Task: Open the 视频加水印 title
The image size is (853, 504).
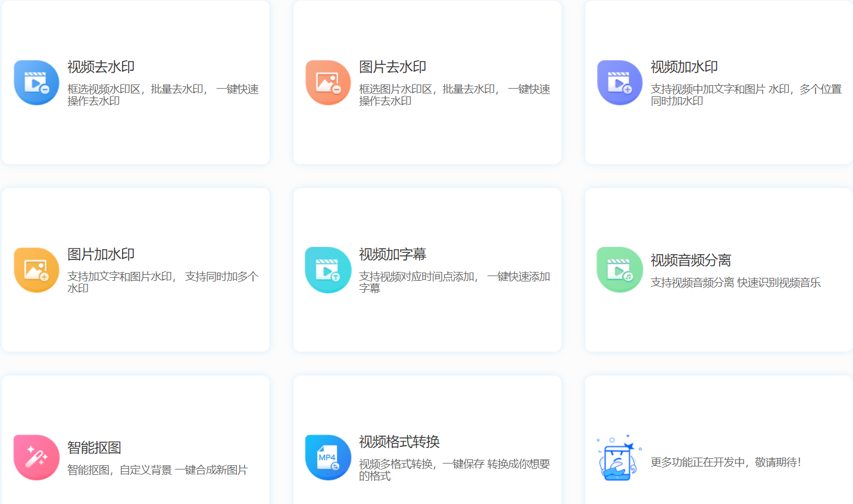Action: (684, 67)
